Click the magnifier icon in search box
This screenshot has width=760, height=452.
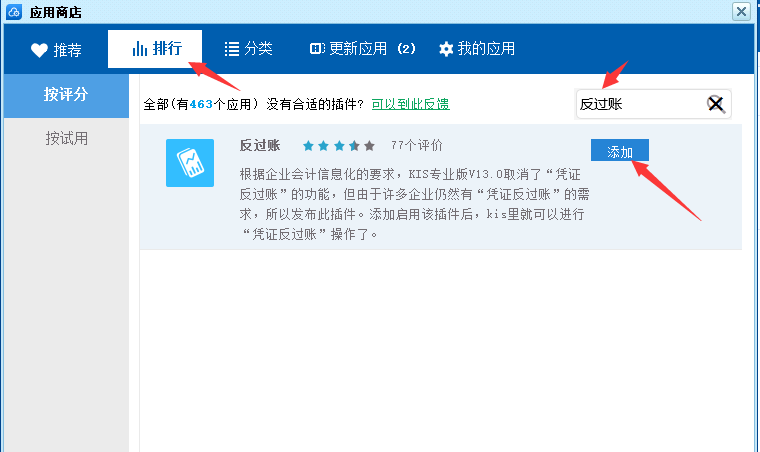[716, 104]
